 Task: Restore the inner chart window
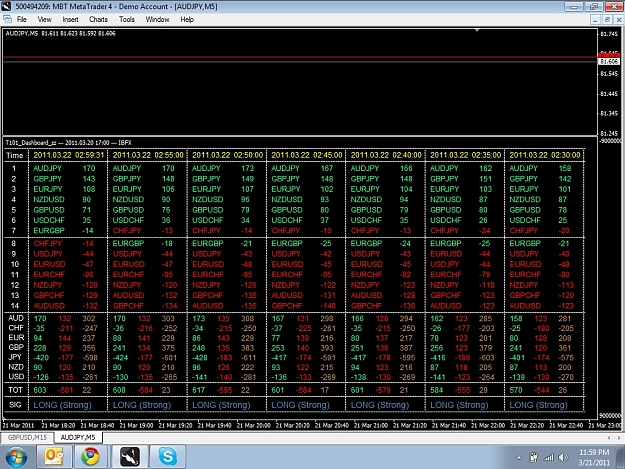pyautogui.click(x=607, y=20)
